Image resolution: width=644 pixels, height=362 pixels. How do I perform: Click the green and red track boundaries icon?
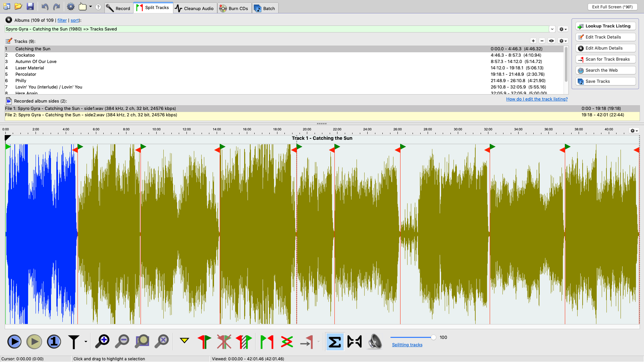267,342
